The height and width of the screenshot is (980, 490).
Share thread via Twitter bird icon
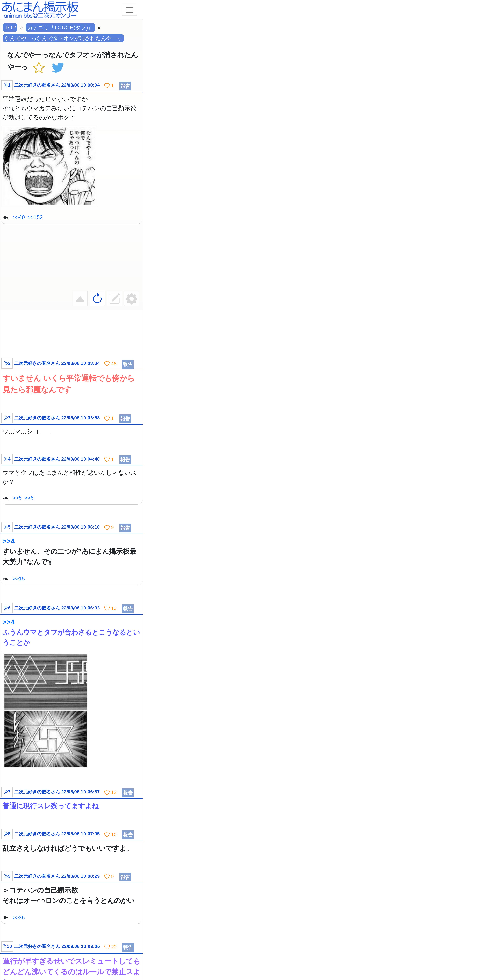click(x=58, y=68)
